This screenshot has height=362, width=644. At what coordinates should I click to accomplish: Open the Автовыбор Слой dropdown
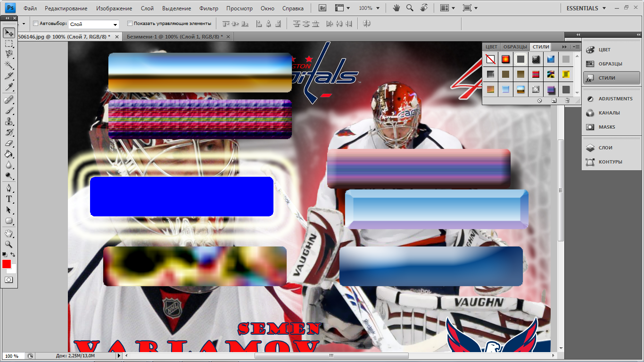point(94,24)
